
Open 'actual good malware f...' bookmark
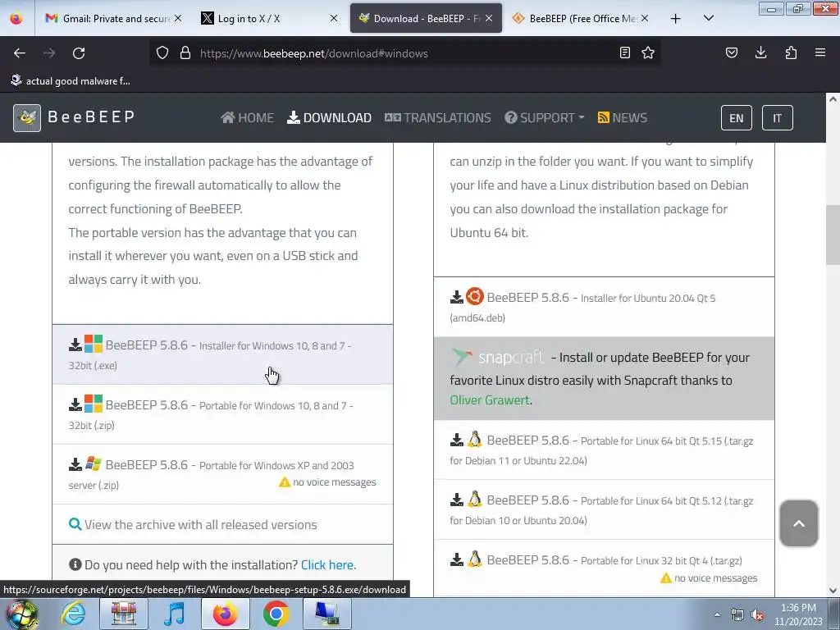(x=71, y=81)
